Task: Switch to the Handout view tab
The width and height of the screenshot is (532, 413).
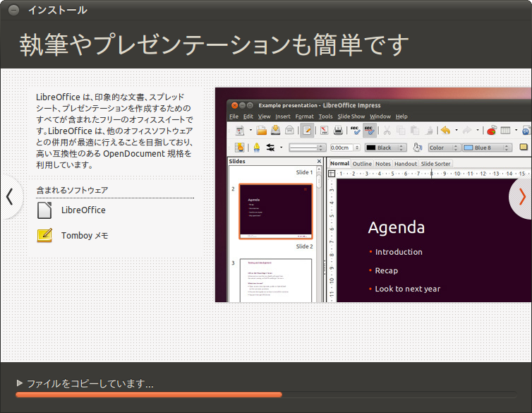Action: (x=406, y=164)
